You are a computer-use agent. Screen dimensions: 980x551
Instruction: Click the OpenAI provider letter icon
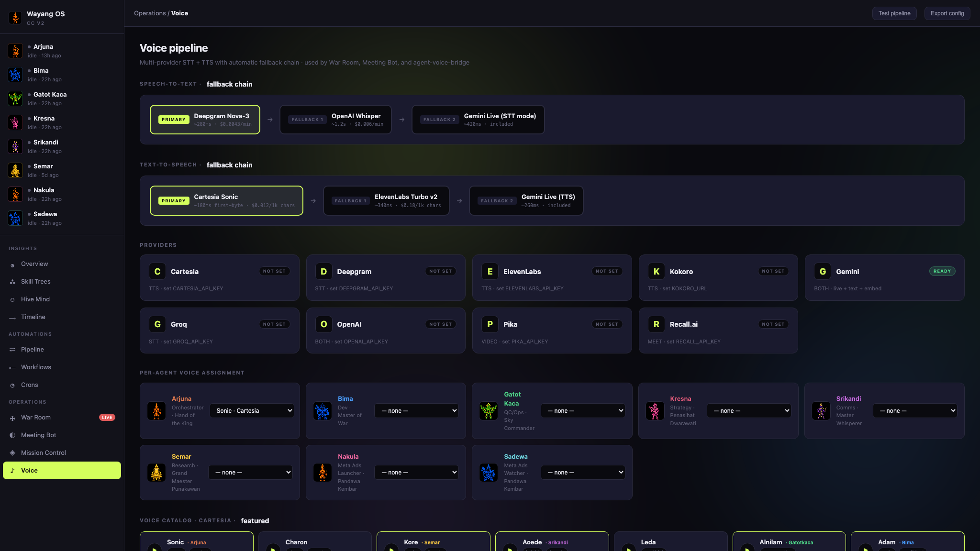[x=323, y=324]
